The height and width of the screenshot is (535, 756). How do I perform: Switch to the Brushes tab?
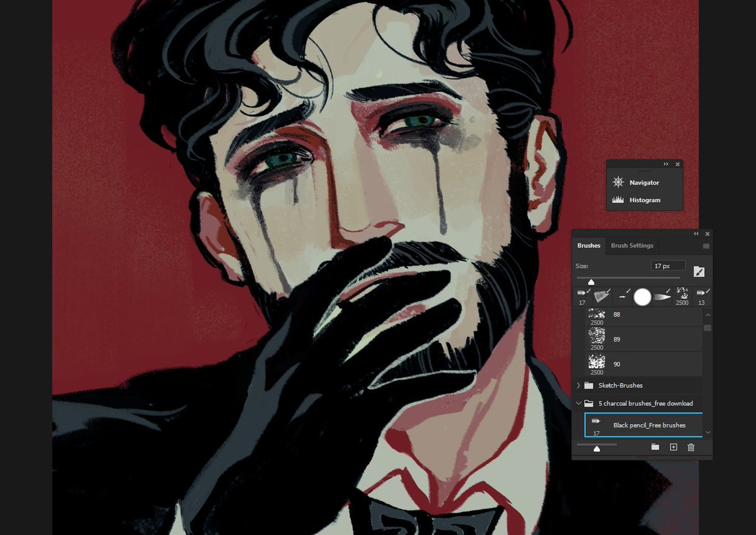589,246
